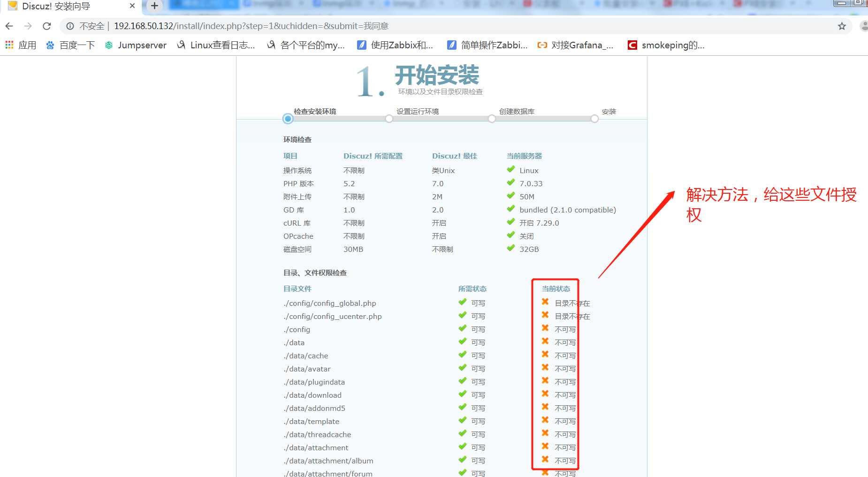Click the PHP 版本 row label
The height and width of the screenshot is (477, 868).
point(299,184)
